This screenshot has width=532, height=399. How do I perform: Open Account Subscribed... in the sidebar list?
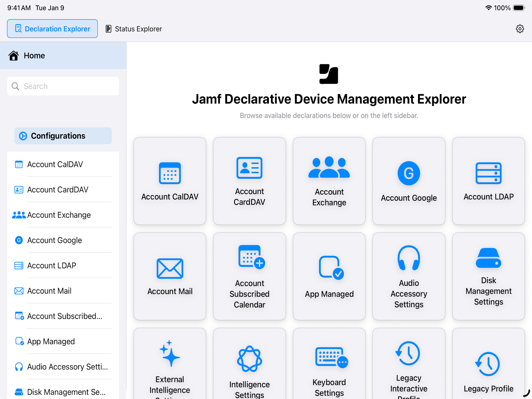click(x=63, y=316)
